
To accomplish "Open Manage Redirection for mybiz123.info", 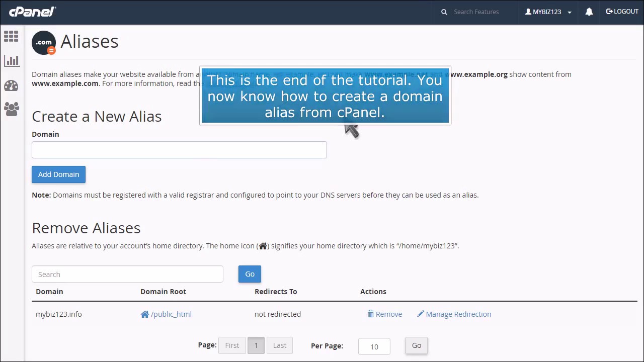I will click(458, 314).
